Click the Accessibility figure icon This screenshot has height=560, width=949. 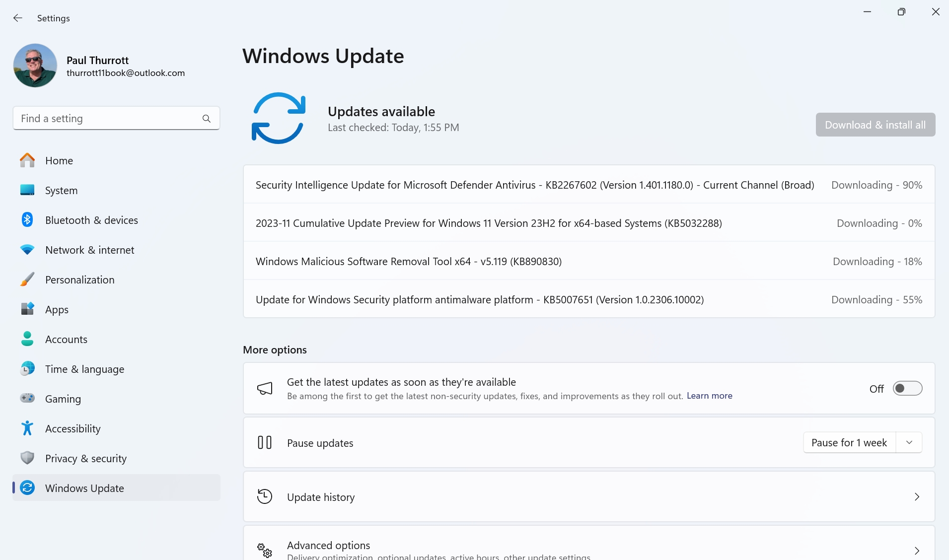coord(27,428)
